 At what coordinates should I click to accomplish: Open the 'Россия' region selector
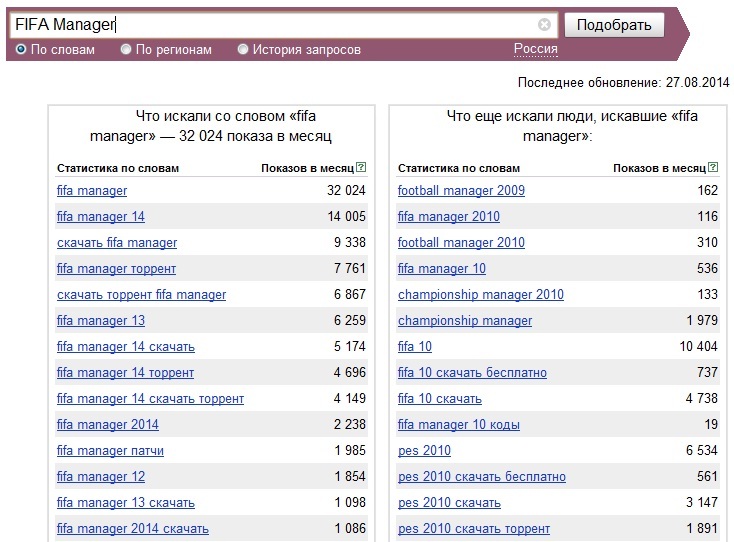click(x=536, y=49)
